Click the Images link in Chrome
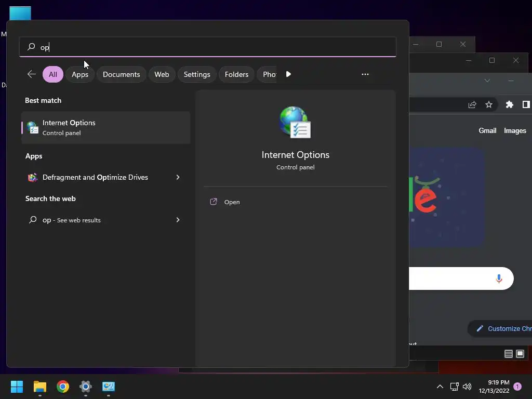 515,130
